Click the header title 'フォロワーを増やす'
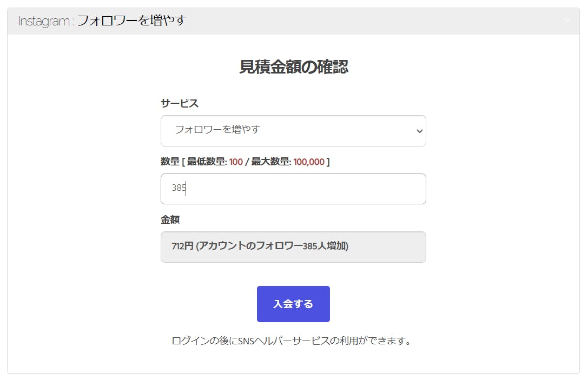588x380 pixels. pos(131,21)
